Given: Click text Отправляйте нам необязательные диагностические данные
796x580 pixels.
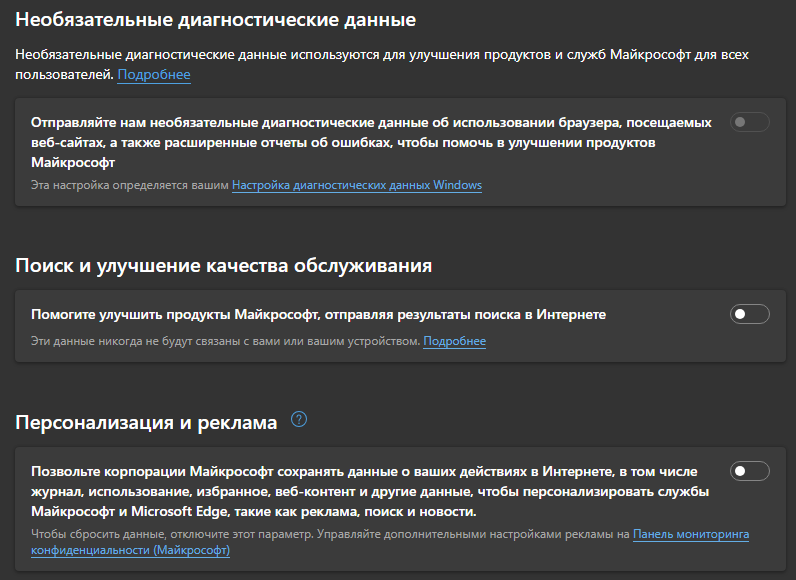Looking at the screenshot, I should click(229, 123).
